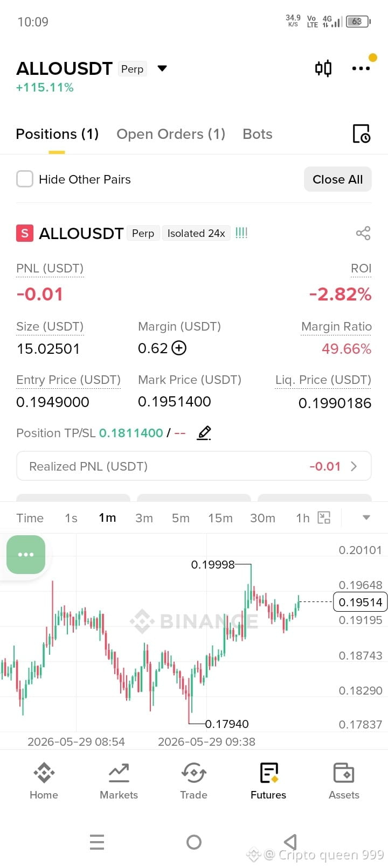Expand more chart timeframe options

click(366, 517)
